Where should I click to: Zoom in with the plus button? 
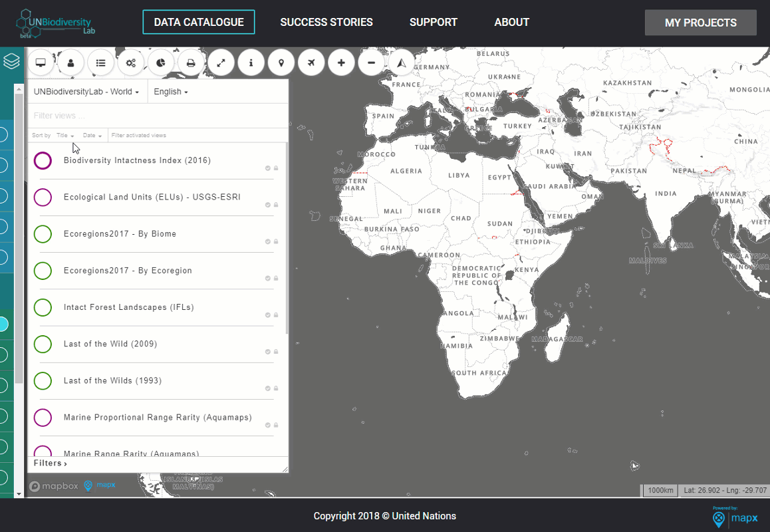(341, 63)
